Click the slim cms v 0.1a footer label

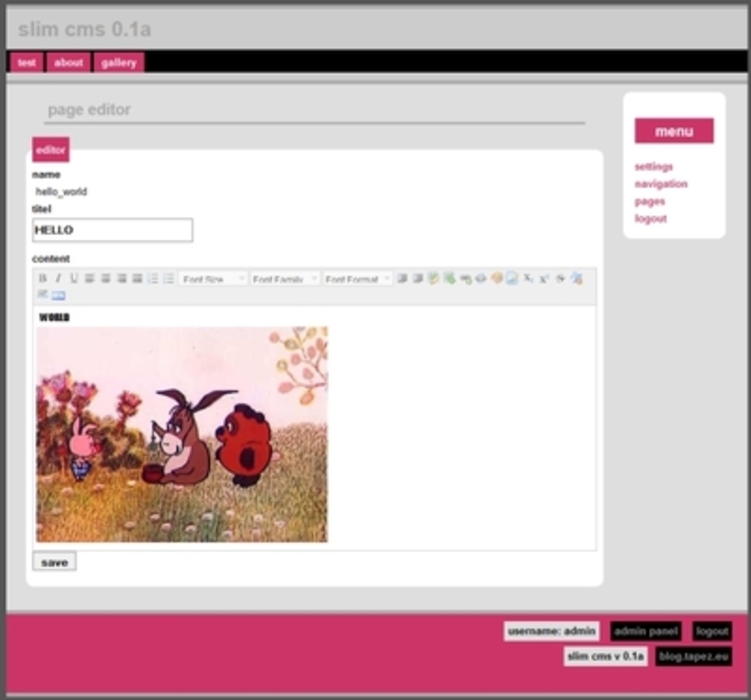pos(605,656)
